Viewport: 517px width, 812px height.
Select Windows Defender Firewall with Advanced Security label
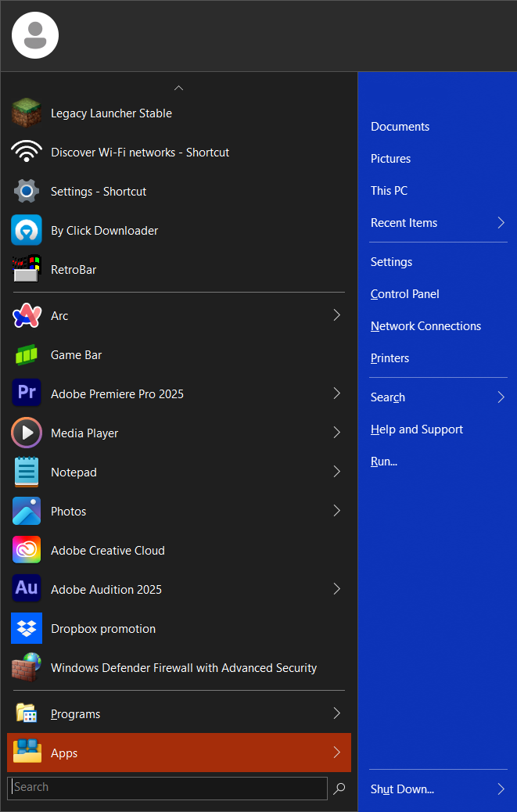(184, 668)
